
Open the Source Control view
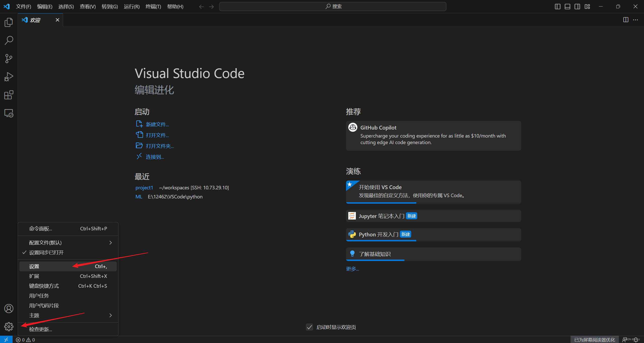click(x=9, y=58)
